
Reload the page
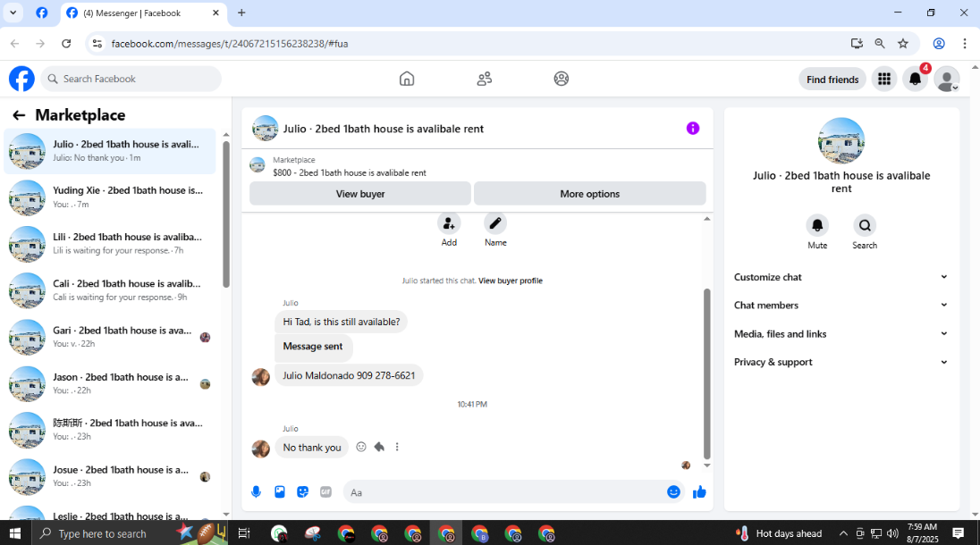[66, 44]
